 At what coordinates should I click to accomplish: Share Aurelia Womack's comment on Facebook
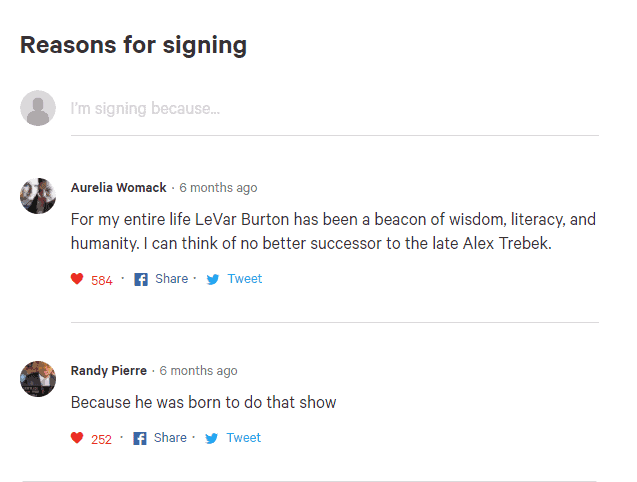[x=171, y=279]
